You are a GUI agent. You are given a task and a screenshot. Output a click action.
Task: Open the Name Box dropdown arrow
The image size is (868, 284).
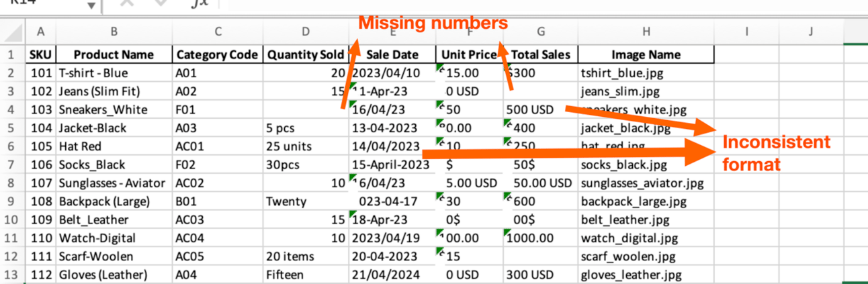pos(91,5)
